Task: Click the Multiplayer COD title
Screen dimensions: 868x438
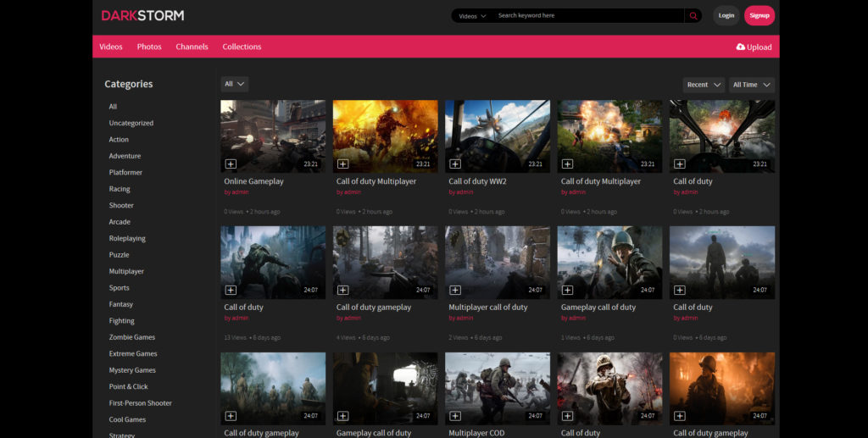Action: tap(476, 433)
